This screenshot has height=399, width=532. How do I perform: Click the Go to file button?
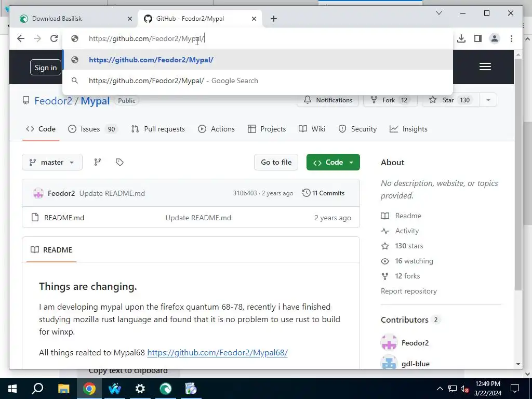tap(276, 162)
